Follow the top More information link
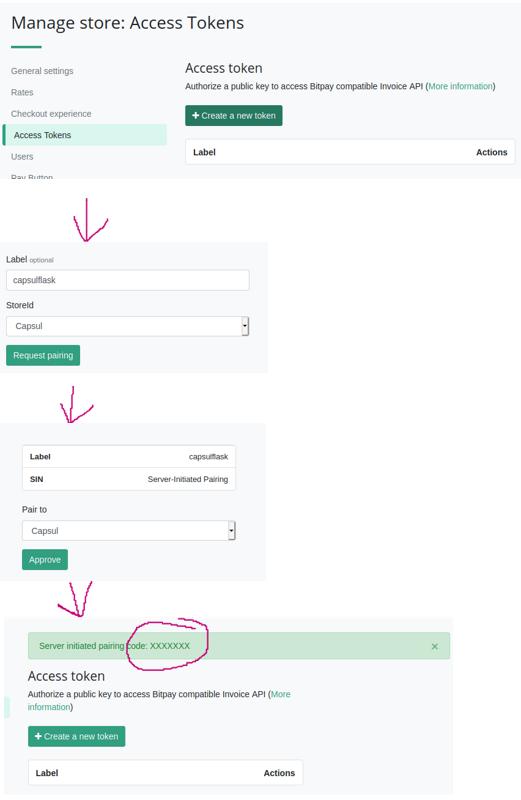The image size is (521, 800). point(460,86)
